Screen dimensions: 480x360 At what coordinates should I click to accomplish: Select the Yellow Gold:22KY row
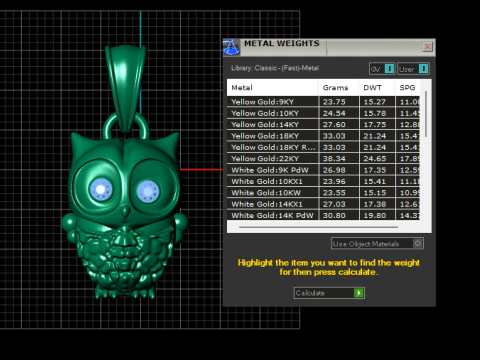[323, 158]
